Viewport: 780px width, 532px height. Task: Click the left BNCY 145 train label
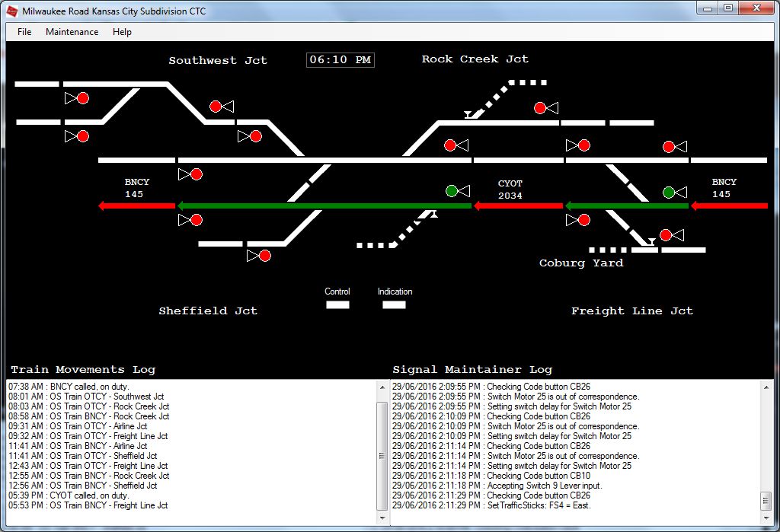137,188
